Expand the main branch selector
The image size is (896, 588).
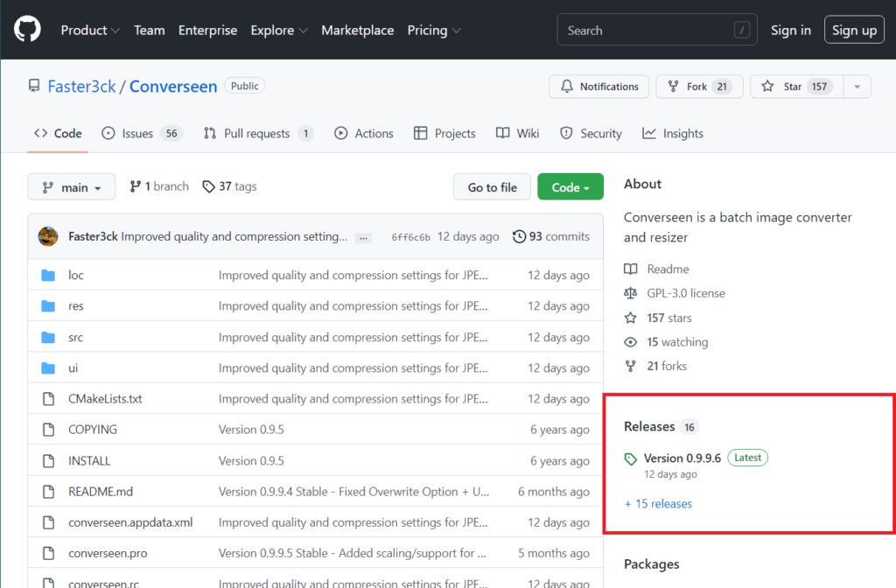pos(72,187)
